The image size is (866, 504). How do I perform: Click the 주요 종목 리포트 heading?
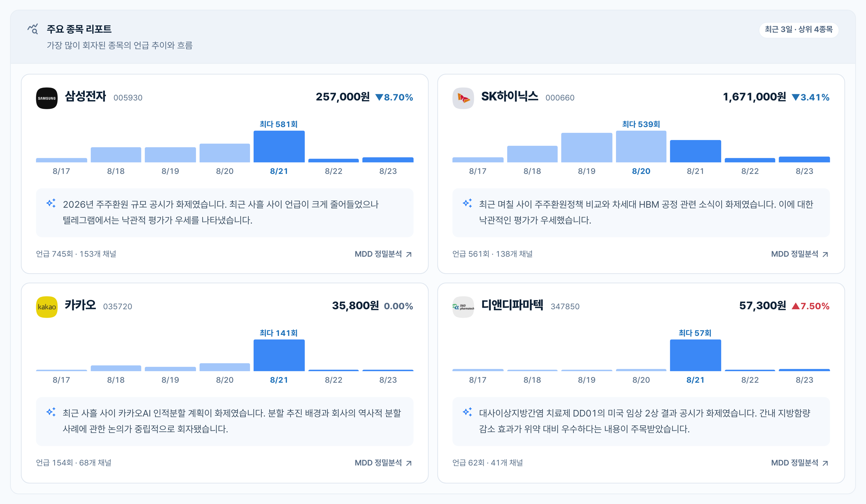[79, 29]
